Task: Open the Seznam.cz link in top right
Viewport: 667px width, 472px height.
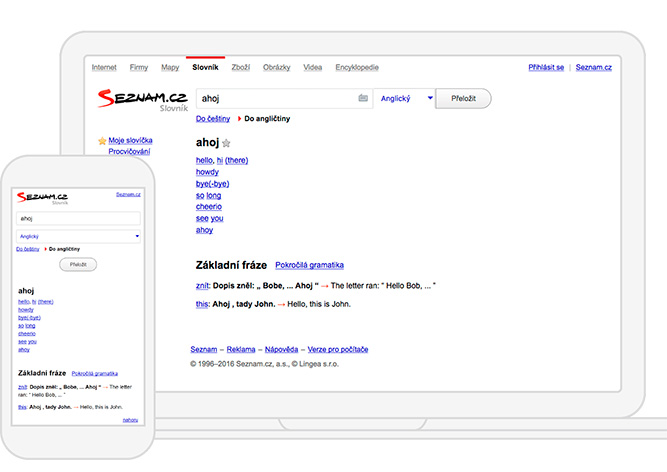Action: [593, 67]
